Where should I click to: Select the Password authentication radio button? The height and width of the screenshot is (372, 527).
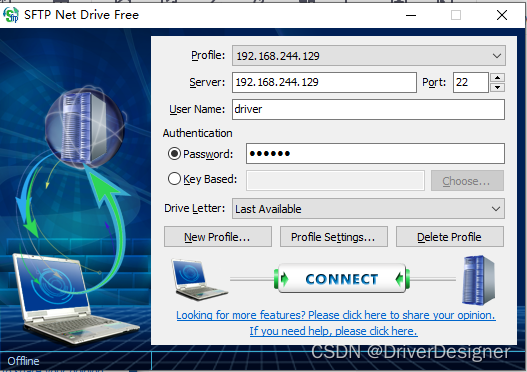pos(174,154)
